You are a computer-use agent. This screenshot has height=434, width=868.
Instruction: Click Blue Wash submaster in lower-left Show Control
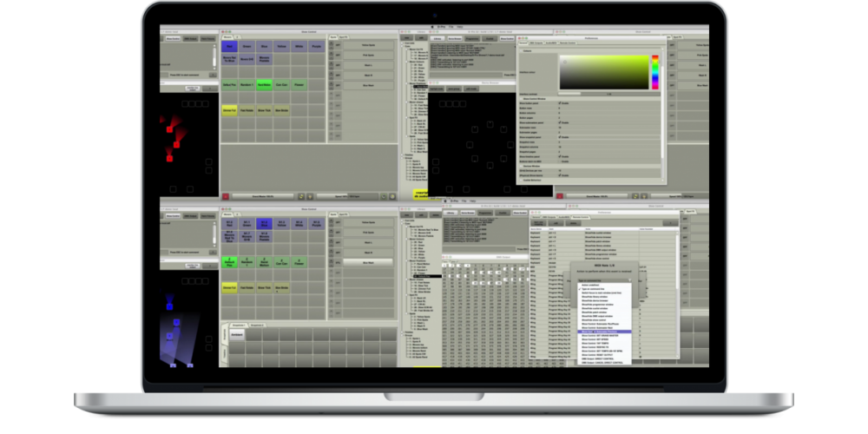368,262
